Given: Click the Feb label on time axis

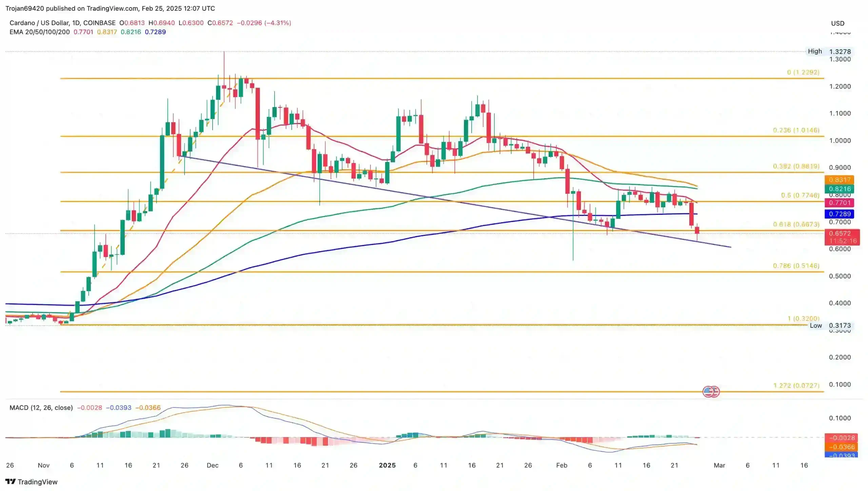Looking at the screenshot, I should 561,465.
